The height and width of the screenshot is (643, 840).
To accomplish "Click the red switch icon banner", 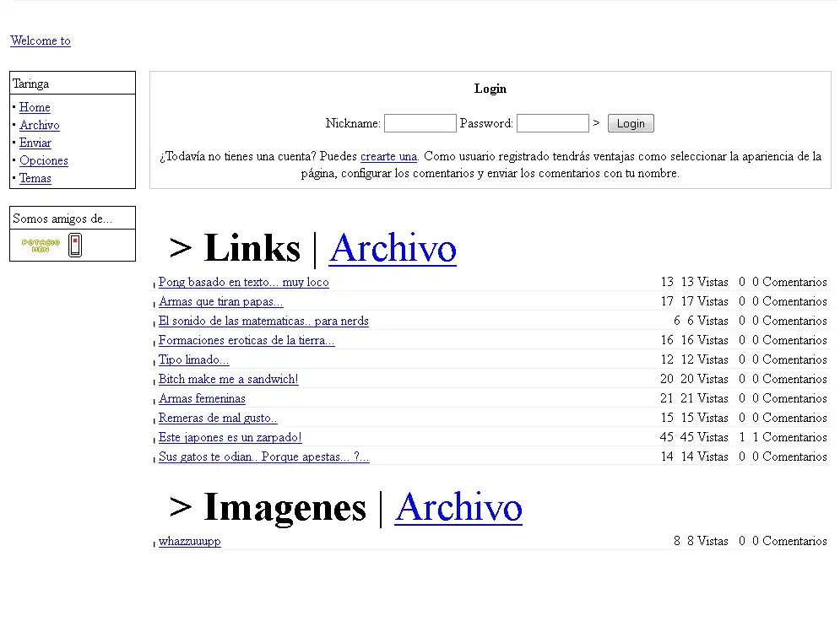I will [x=75, y=246].
